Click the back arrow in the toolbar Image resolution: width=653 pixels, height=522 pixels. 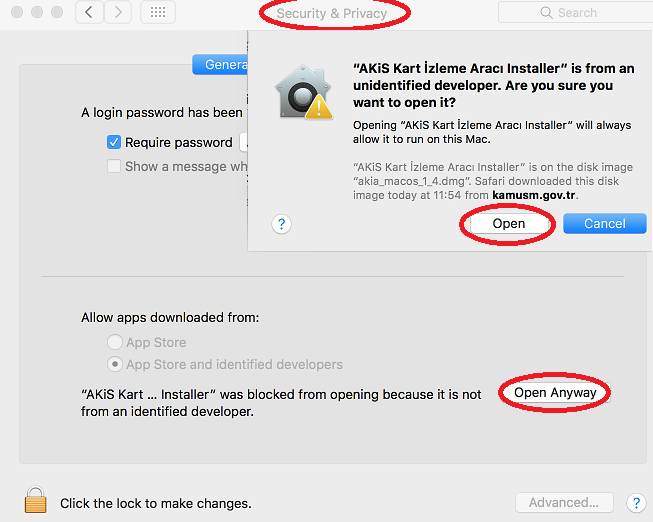[x=89, y=12]
